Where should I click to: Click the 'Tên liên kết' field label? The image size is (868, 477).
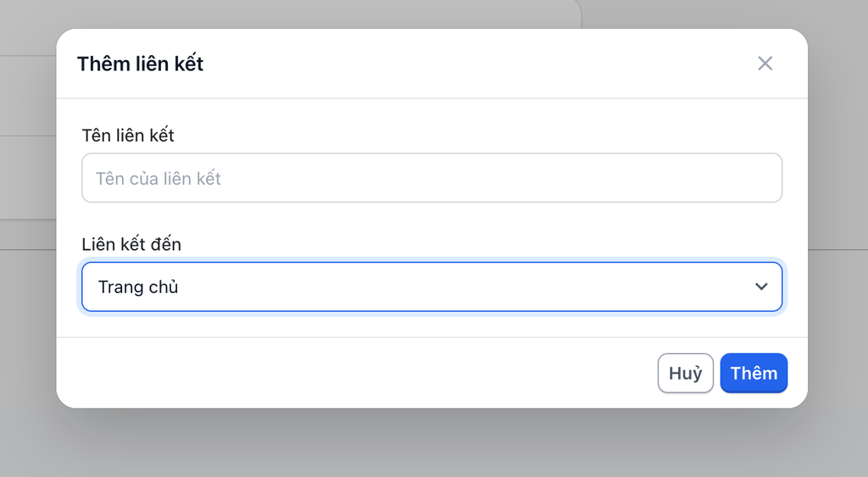click(x=128, y=135)
